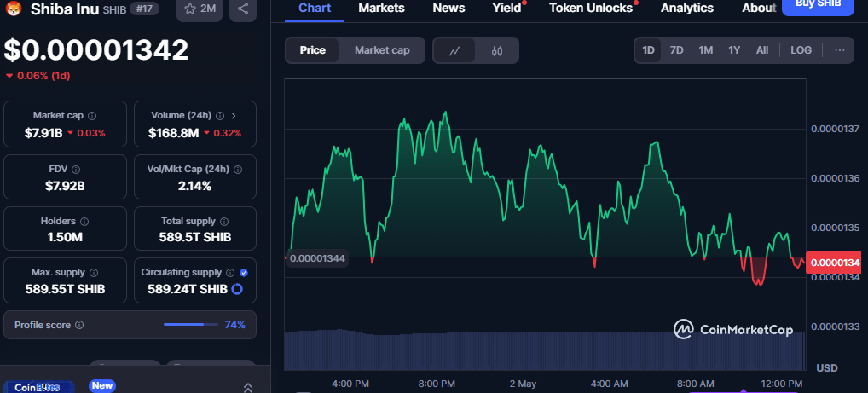Open Total supply info icon
This screenshot has height=393, width=868.
224,222
